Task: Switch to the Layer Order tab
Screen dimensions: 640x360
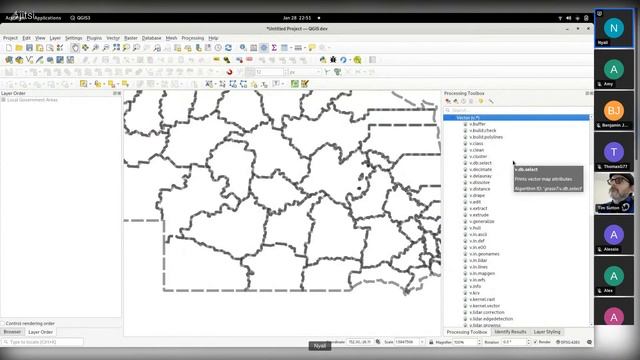Action: [40, 332]
